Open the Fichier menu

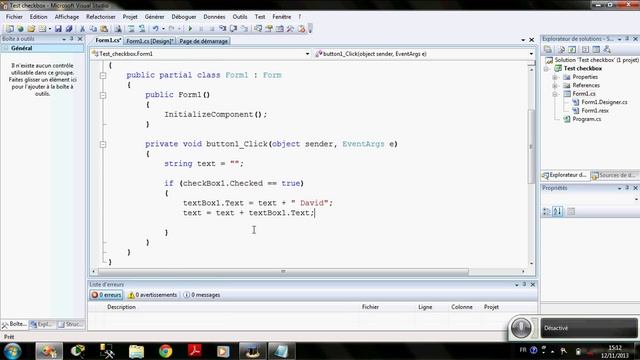click(14, 17)
